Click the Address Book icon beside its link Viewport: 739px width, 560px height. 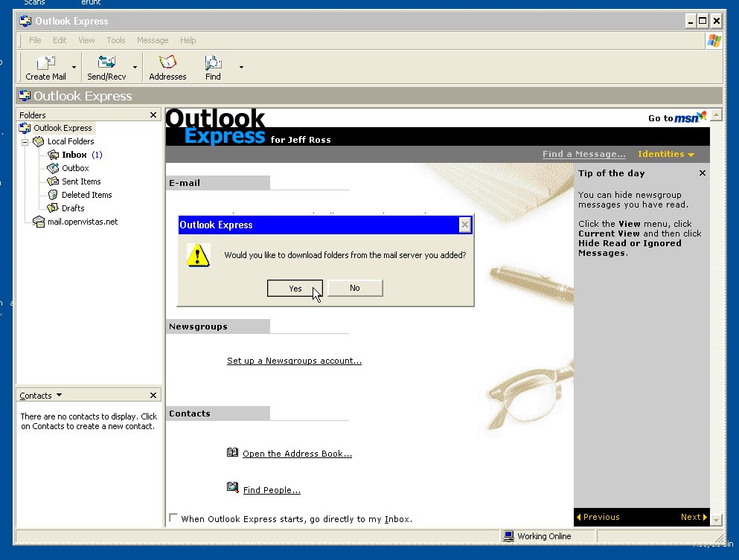tap(232, 453)
